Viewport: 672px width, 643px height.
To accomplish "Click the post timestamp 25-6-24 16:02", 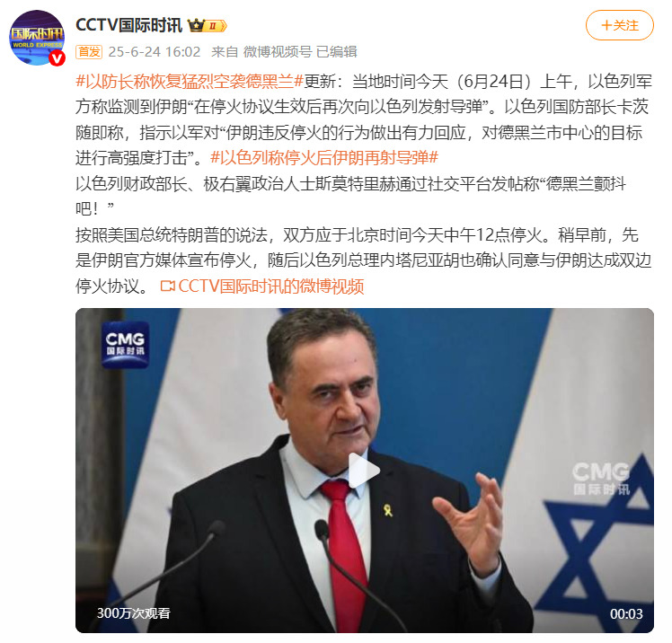I will tap(155, 52).
